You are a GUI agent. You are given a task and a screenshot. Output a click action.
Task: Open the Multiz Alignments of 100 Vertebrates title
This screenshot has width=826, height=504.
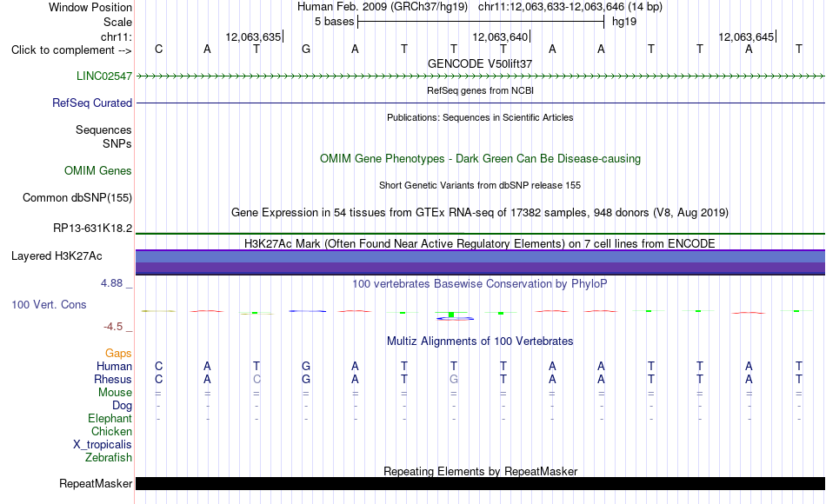(480, 341)
